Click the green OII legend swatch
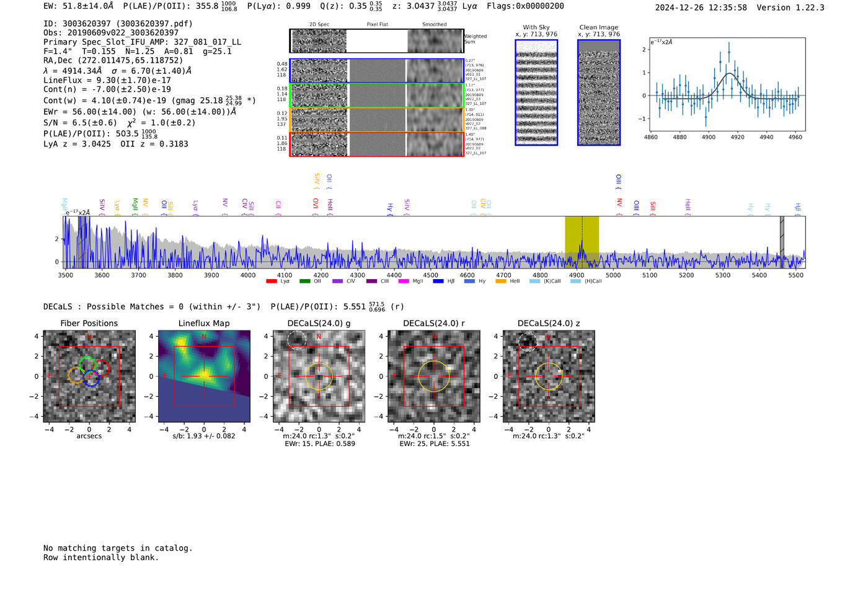This screenshot has width=868, height=591. coord(304,282)
